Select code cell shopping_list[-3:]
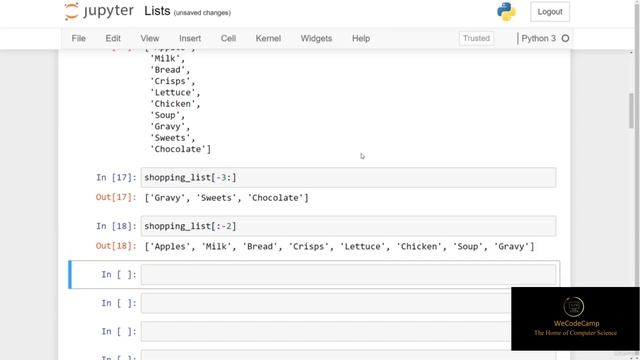Image resolution: width=640 pixels, height=360 pixels. 348,178
